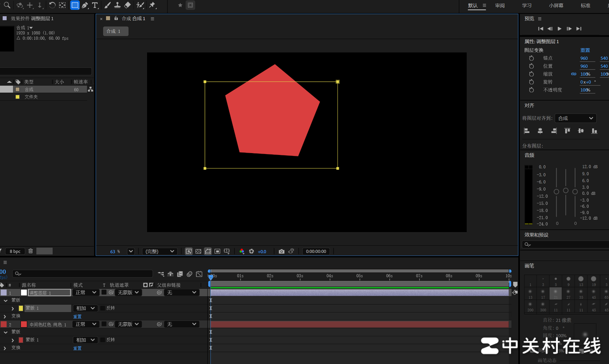Click the red color swatch of layer 2

coord(24,324)
